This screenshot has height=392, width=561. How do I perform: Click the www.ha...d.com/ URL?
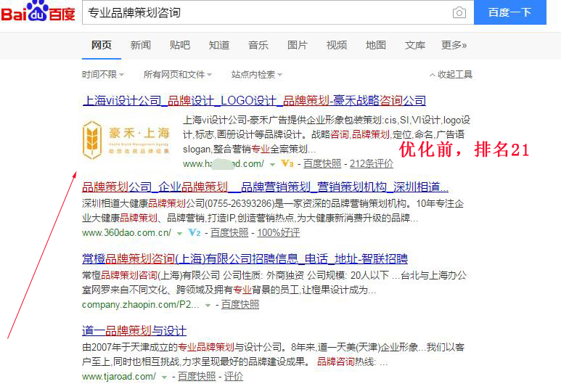pyautogui.click(x=224, y=163)
